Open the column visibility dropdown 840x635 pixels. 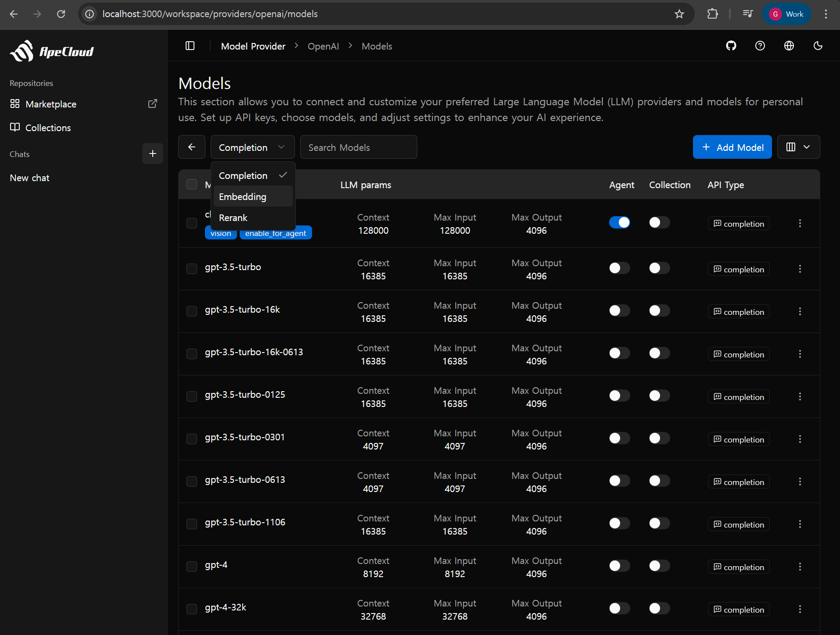tap(798, 147)
